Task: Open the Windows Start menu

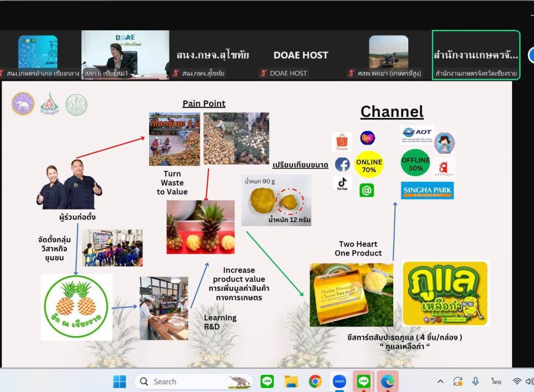Action: pyautogui.click(x=119, y=382)
